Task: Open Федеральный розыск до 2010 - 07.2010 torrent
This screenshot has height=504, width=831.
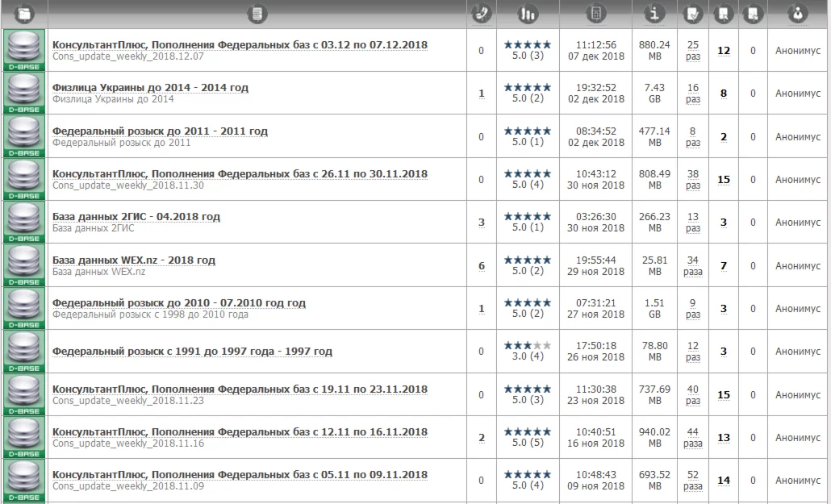Action: coord(178,303)
